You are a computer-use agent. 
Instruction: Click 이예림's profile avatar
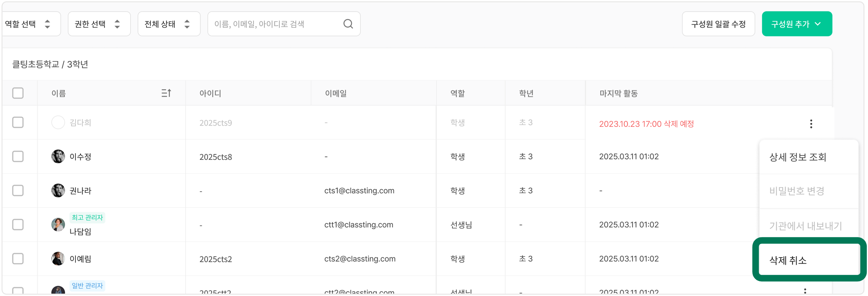pyautogui.click(x=58, y=259)
